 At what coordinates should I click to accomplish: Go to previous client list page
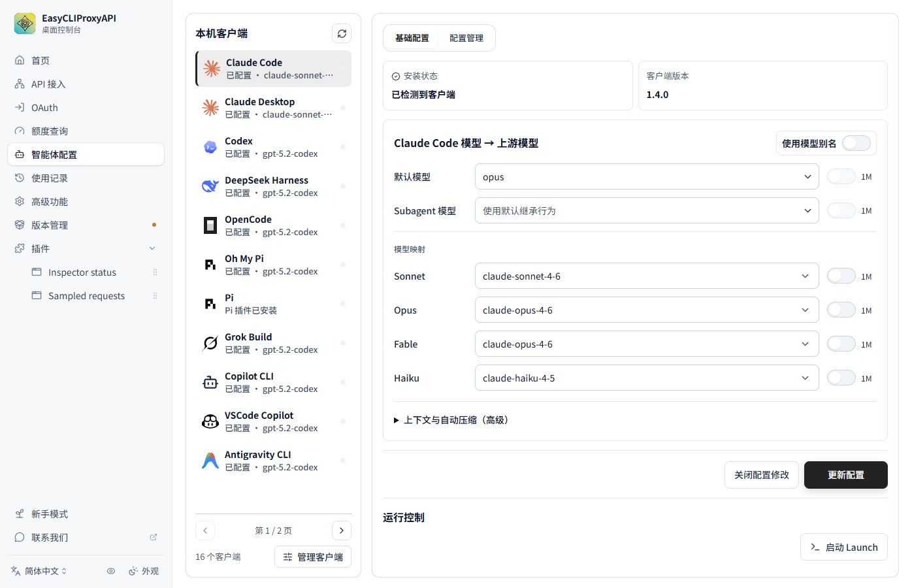[205, 531]
